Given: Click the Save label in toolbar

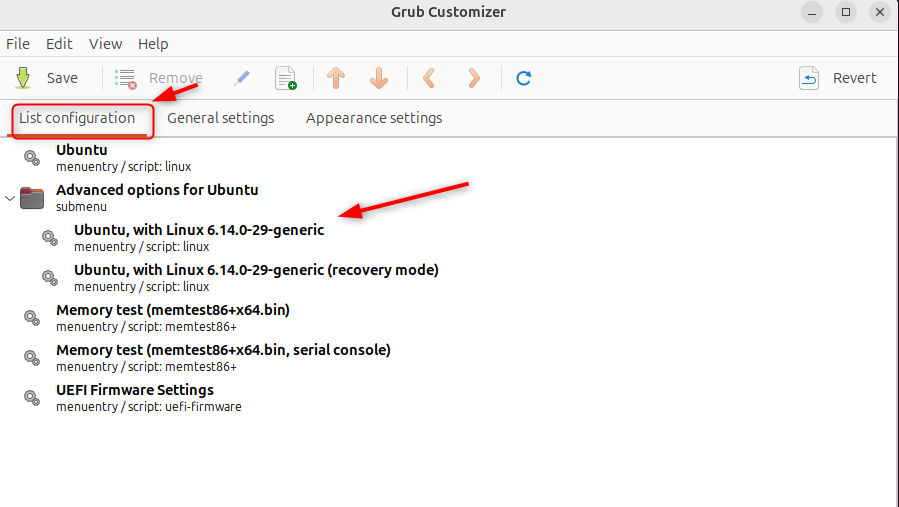Looking at the screenshot, I should point(62,78).
